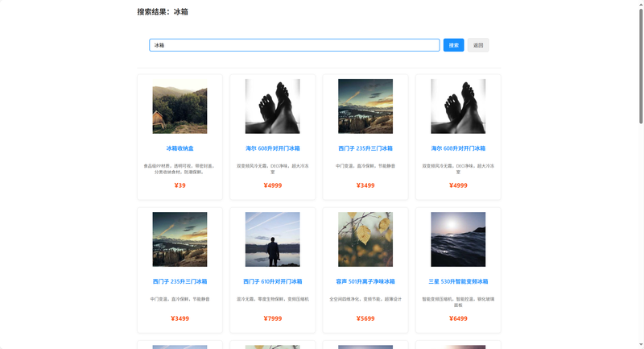The image size is (644, 349).
Task: Click feet photo thumbnail above 三星 530升 card
Action: tap(458, 106)
